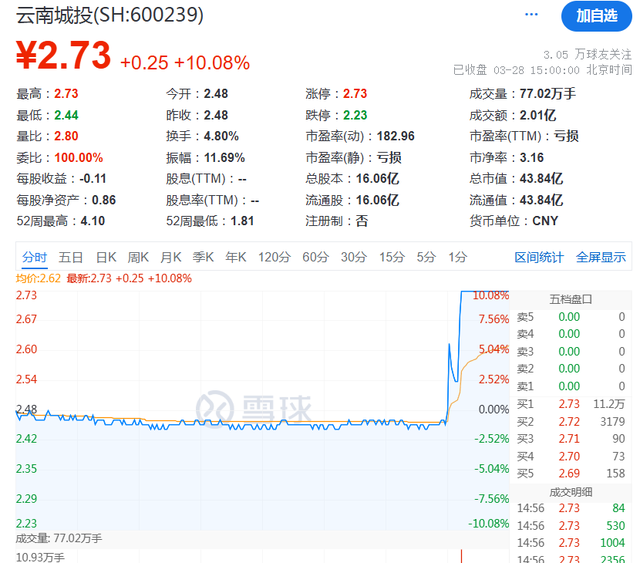Click the 五档盘口 header

571,299
